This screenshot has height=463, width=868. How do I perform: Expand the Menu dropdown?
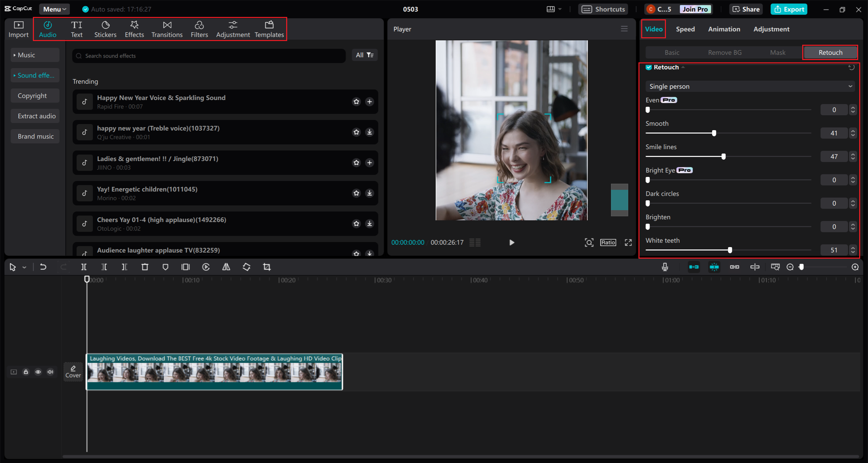(54, 9)
